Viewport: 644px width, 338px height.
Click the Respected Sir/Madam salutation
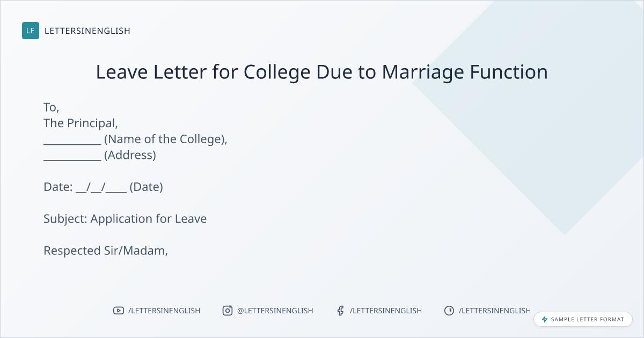point(106,251)
